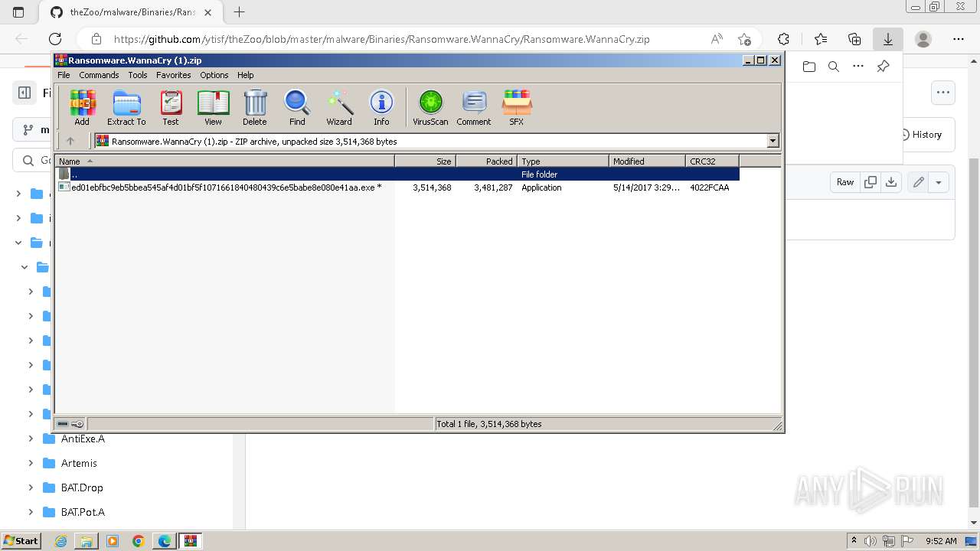Image resolution: width=980 pixels, height=551 pixels.
Task: Pin the downloads panel
Action: (x=883, y=67)
